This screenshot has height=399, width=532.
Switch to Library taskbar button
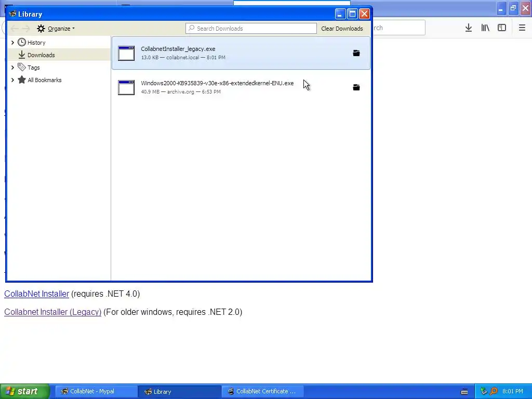(179, 391)
